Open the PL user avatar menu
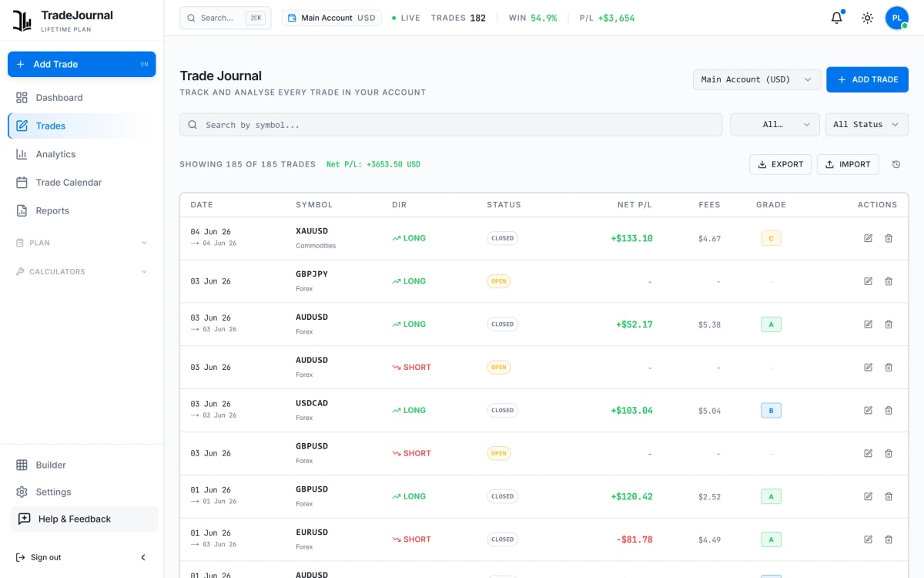924x578 pixels. (897, 18)
